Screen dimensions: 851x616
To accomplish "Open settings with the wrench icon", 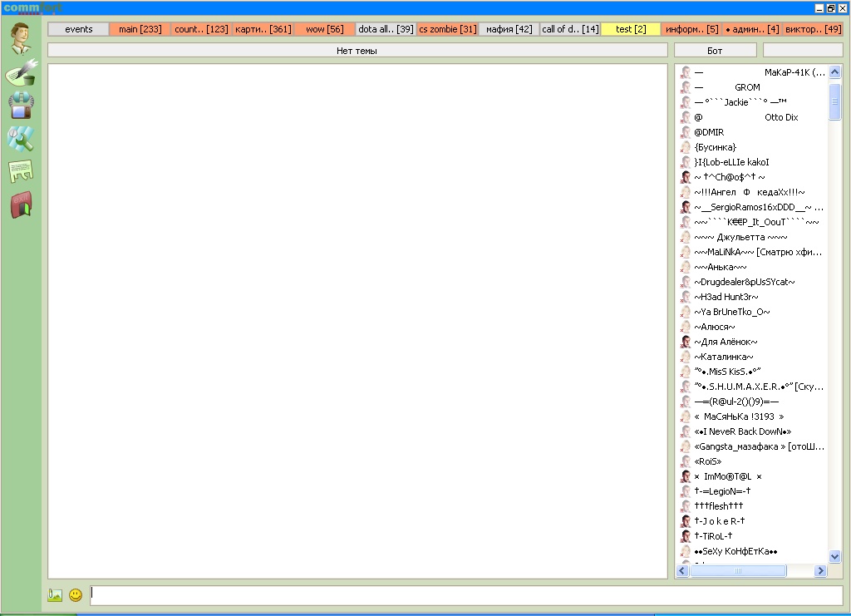I will pyautogui.click(x=21, y=138).
